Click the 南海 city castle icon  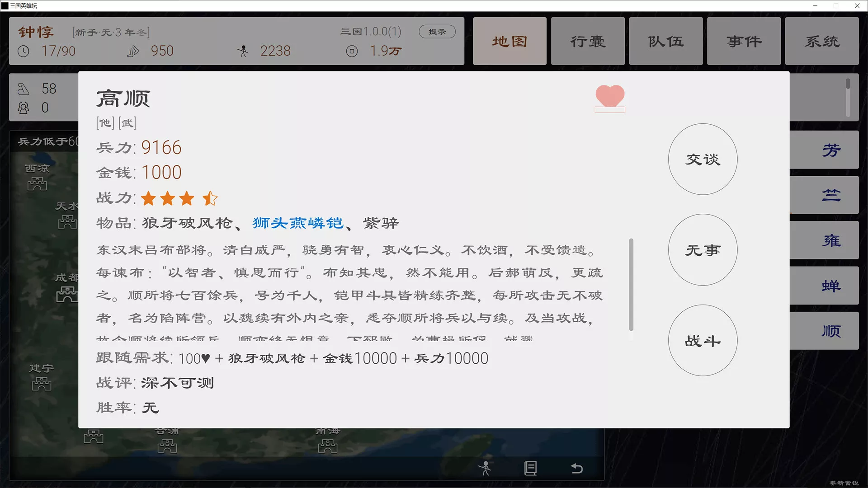coord(328,446)
